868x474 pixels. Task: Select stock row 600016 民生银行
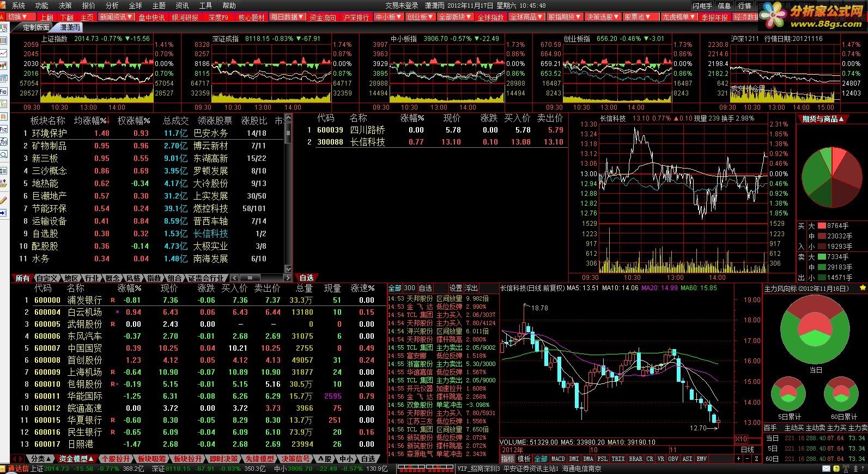199,432
